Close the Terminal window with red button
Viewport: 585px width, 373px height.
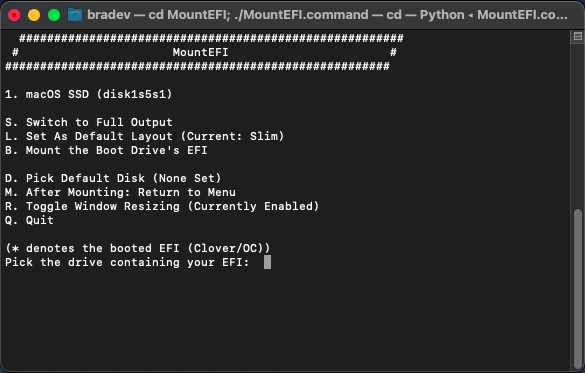tap(14, 15)
